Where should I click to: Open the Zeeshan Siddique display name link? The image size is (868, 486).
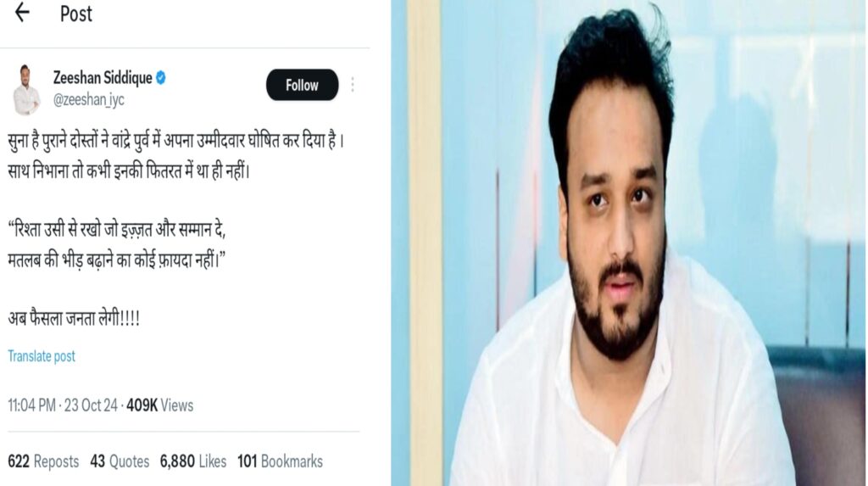pyautogui.click(x=103, y=77)
